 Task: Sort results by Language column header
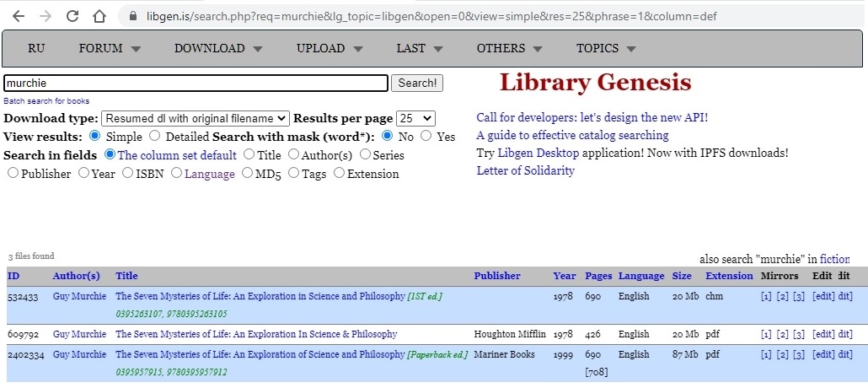pos(641,276)
